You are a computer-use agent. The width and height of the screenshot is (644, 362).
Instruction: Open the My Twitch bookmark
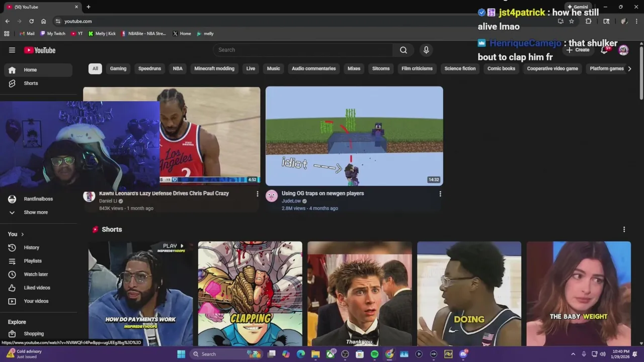53,34
